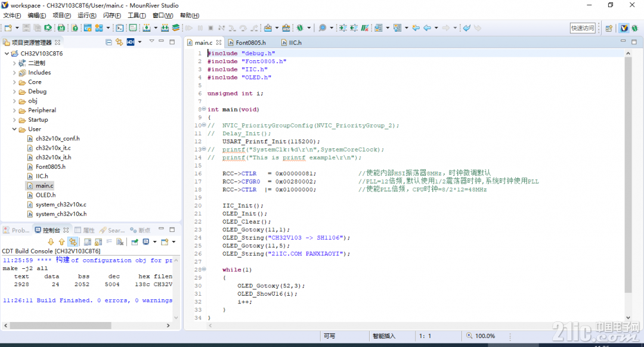Click console scroll-down arrow icon
644x347 pixels.
[51, 242]
